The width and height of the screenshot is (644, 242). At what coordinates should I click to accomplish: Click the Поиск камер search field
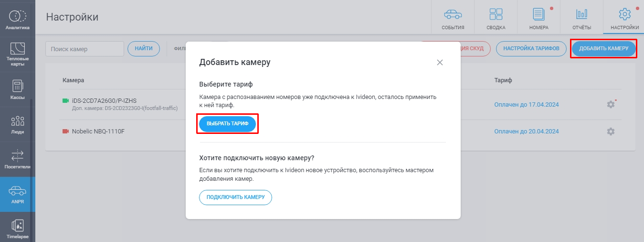click(x=84, y=49)
